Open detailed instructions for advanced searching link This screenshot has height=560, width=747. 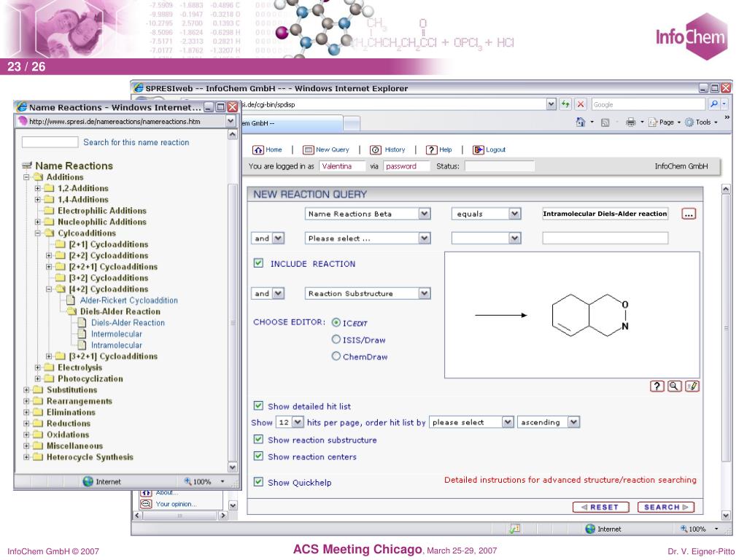coord(570,480)
